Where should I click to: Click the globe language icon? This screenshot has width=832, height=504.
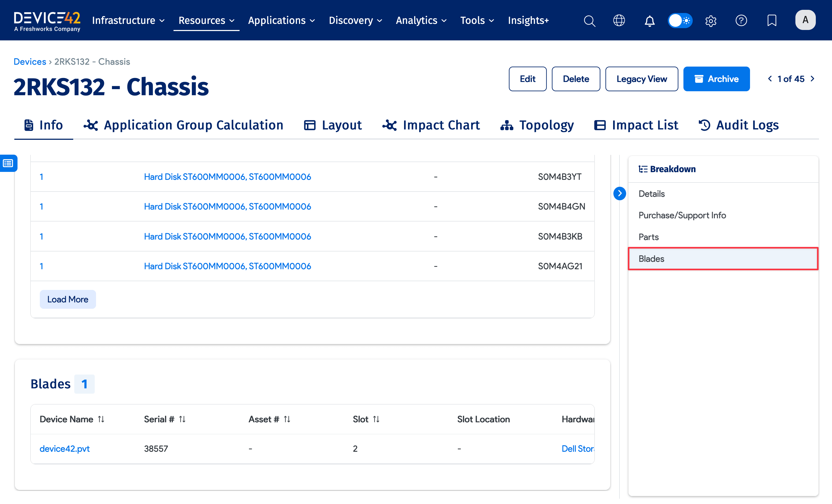click(619, 21)
